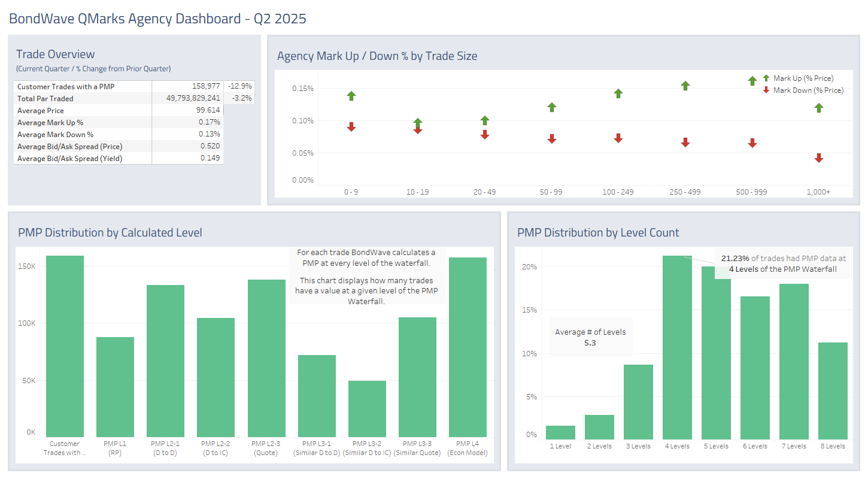Click the PMP L2-1 (D to D) bar
This screenshot has height=479, width=868.
[x=165, y=361]
